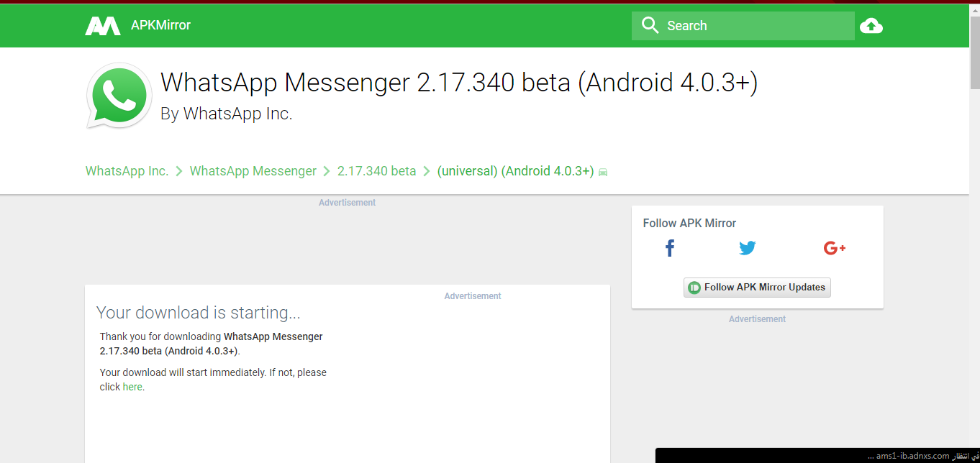Click the WhatsApp app logo

coord(119,96)
